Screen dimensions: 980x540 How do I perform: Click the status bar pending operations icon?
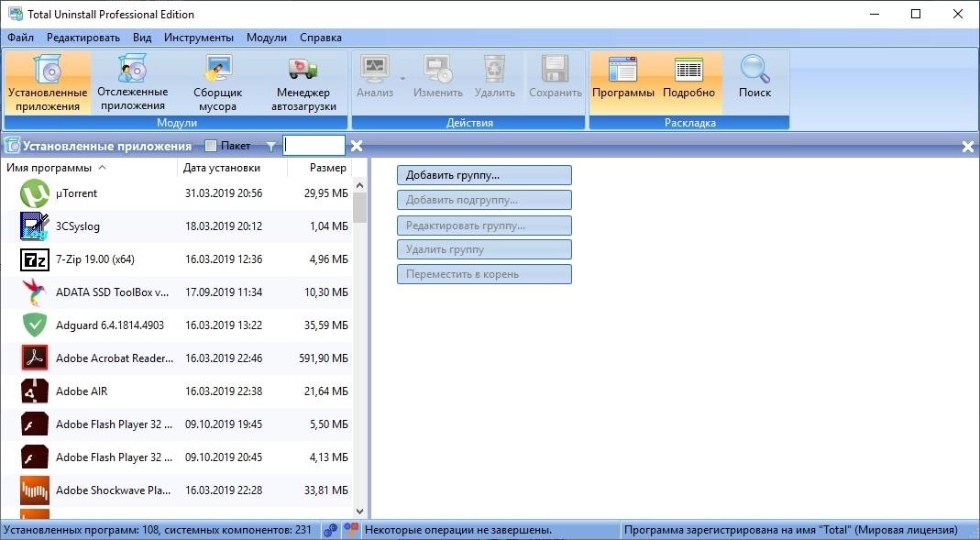351,530
